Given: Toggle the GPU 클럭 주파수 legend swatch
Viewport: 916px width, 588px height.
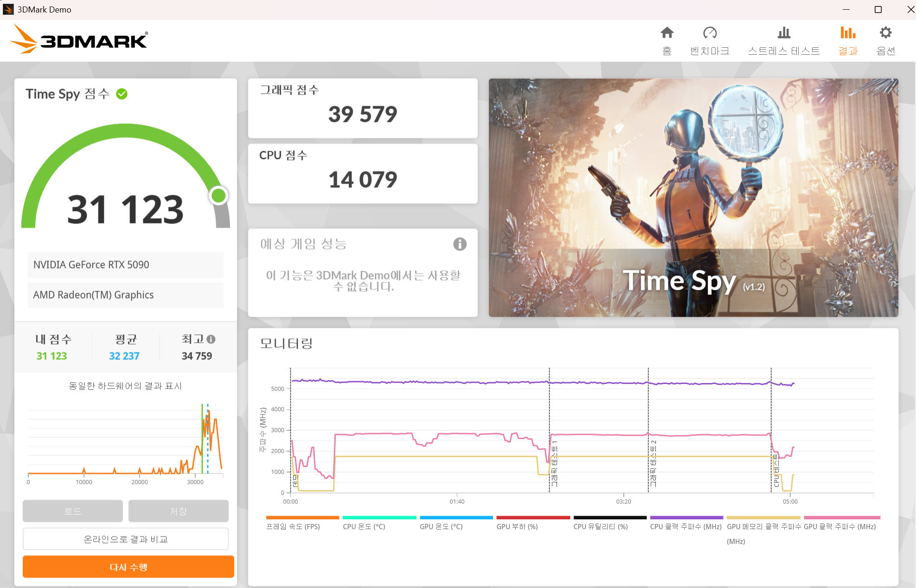Looking at the screenshot, I should [x=842, y=518].
